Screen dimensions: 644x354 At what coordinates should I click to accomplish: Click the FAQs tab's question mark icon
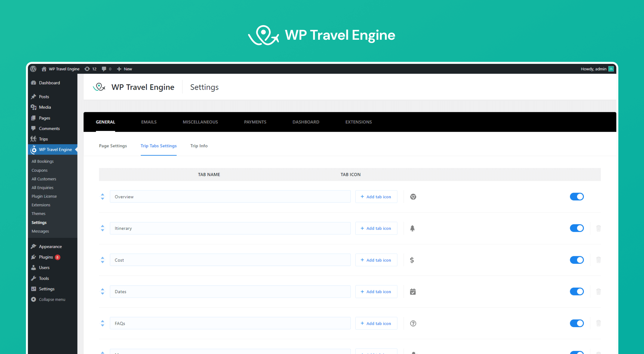click(413, 323)
